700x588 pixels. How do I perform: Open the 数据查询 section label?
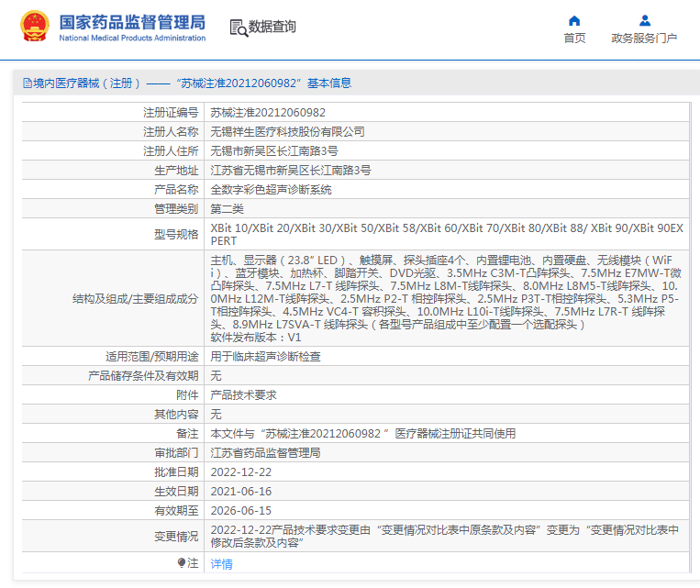tap(272, 28)
